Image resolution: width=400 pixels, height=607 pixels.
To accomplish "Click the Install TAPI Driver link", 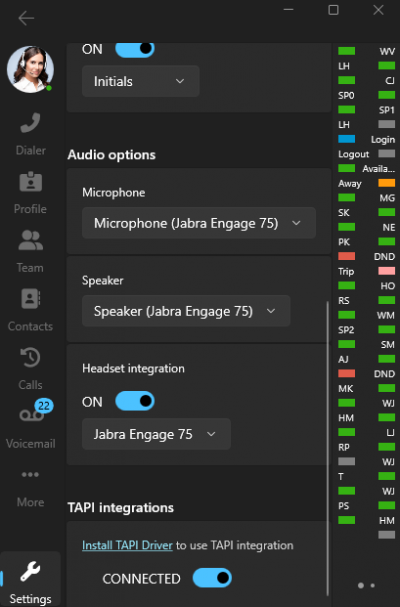I will point(127,545).
